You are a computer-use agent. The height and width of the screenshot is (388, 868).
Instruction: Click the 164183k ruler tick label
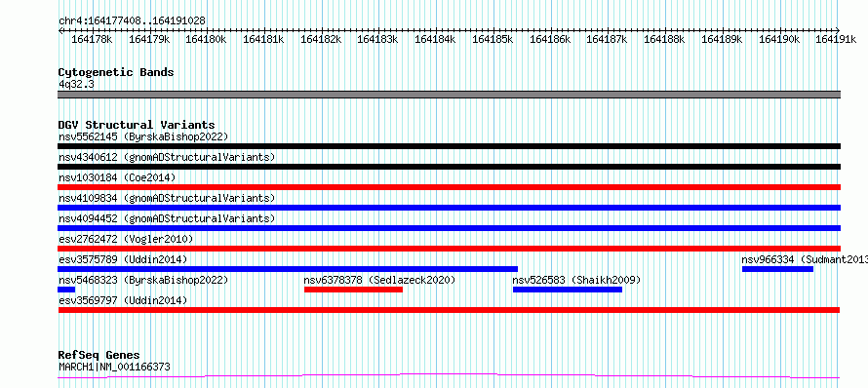click(x=377, y=39)
